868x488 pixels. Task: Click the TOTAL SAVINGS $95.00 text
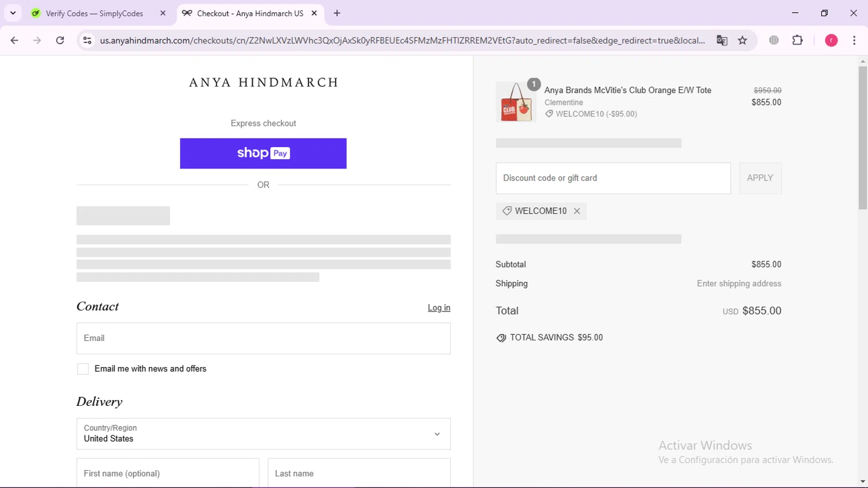[x=556, y=337]
